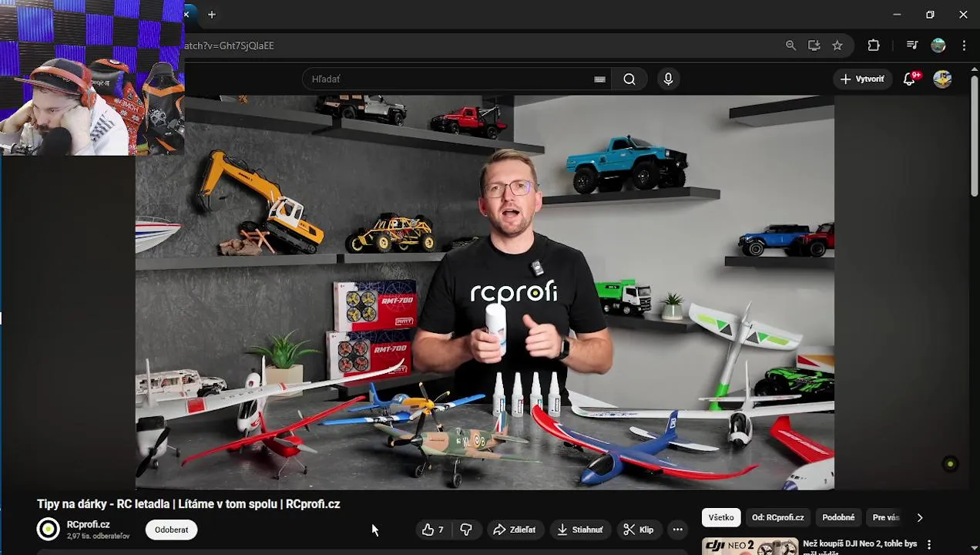The image size is (980, 555).
Task: Open the DJI Neo 2 video thumbnail
Action: click(750, 547)
